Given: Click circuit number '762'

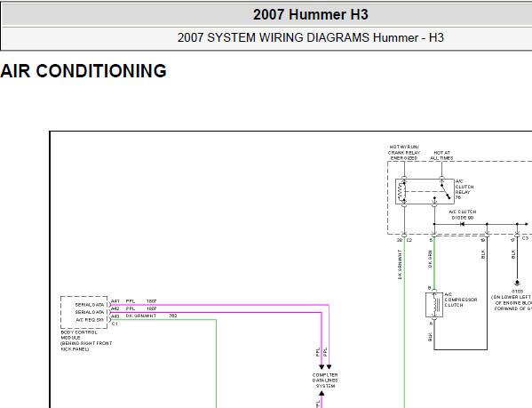Looking at the screenshot, I should 172,316.
